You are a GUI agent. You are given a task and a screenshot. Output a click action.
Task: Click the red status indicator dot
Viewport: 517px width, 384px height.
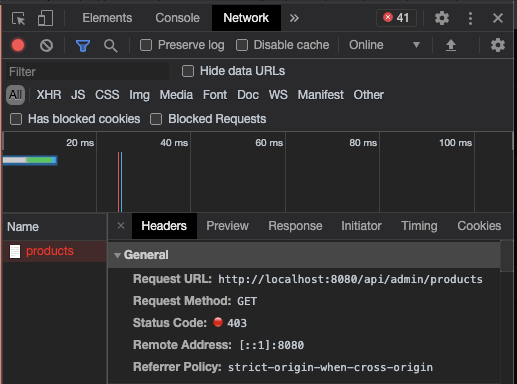tap(218, 322)
